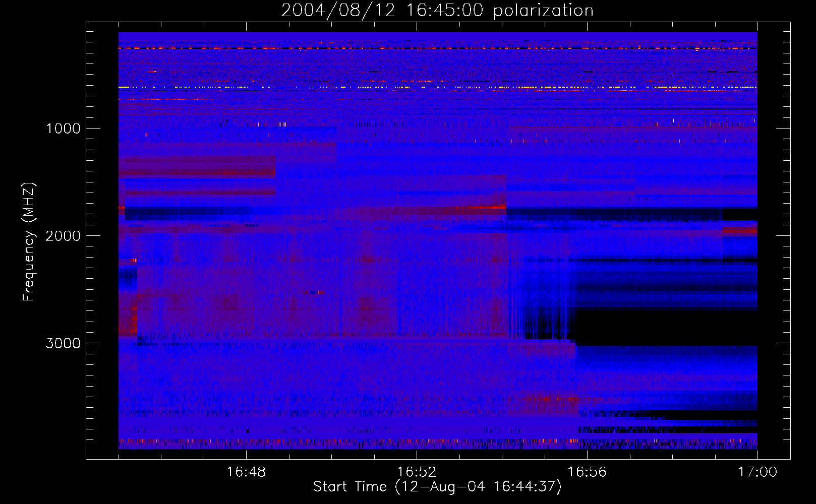
Task: Click the 17:00 time tick label
Action: click(x=757, y=472)
